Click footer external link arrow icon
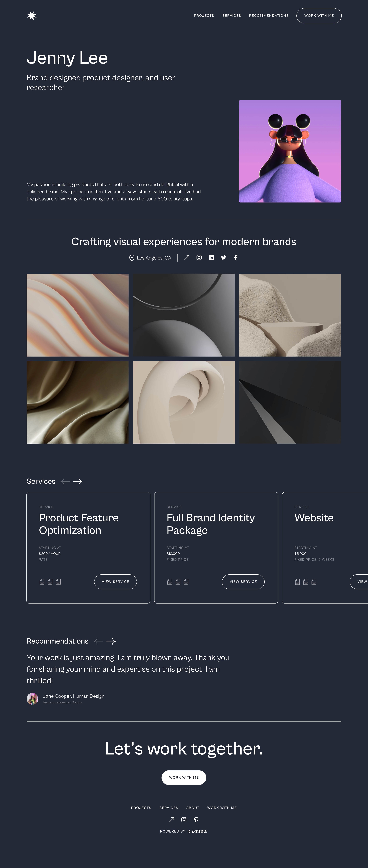This screenshot has height=868, width=368. point(171,819)
